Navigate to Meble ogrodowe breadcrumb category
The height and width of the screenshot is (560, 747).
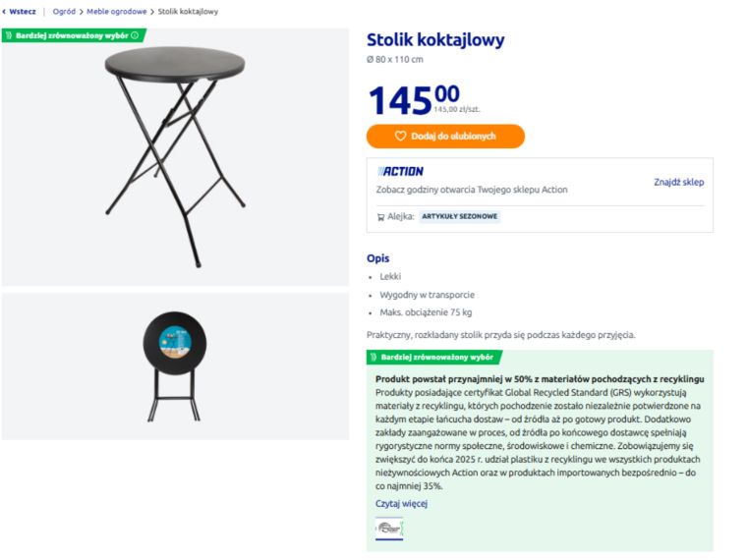(x=117, y=12)
